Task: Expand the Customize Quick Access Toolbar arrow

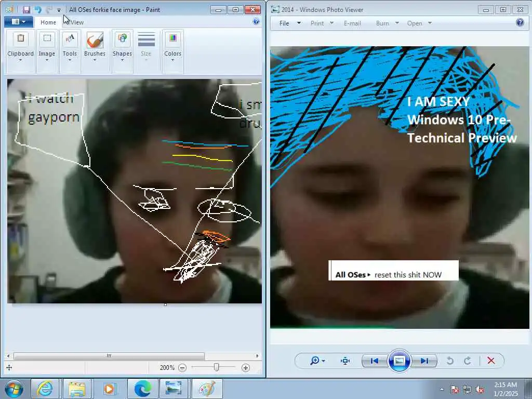Action: pyautogui.click(x=59, y=10)
